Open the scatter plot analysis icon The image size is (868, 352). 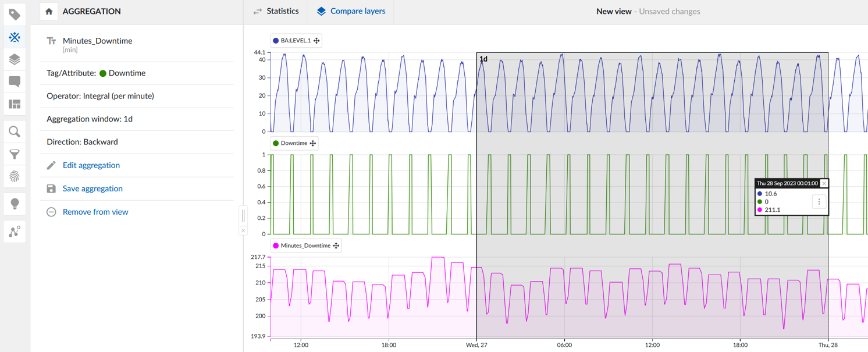[15, 232]
